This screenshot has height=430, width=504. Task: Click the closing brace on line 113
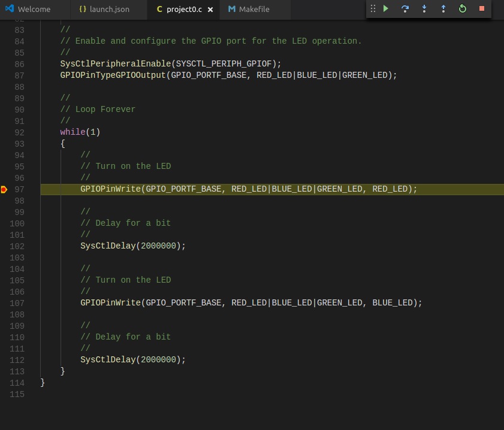point(63,371)
